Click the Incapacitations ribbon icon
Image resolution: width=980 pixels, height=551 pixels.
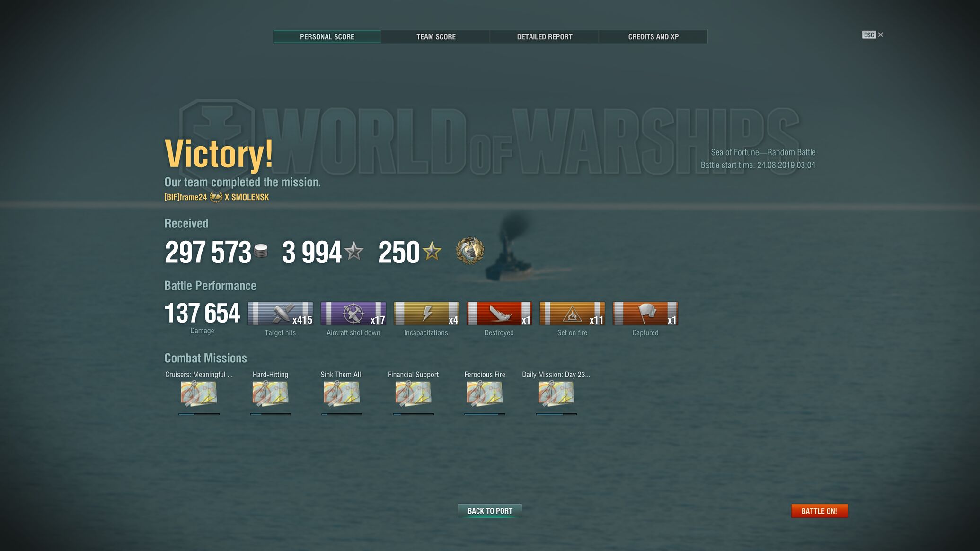(x=426, y=314)
